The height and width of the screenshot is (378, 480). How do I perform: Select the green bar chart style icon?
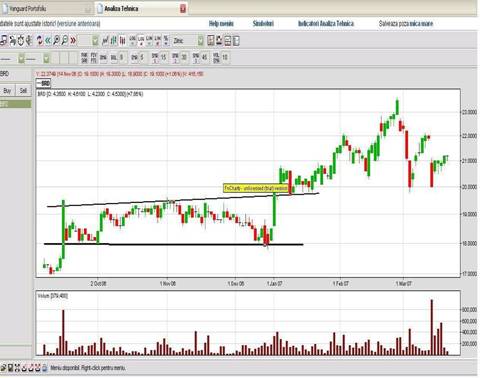pos(114,40)
